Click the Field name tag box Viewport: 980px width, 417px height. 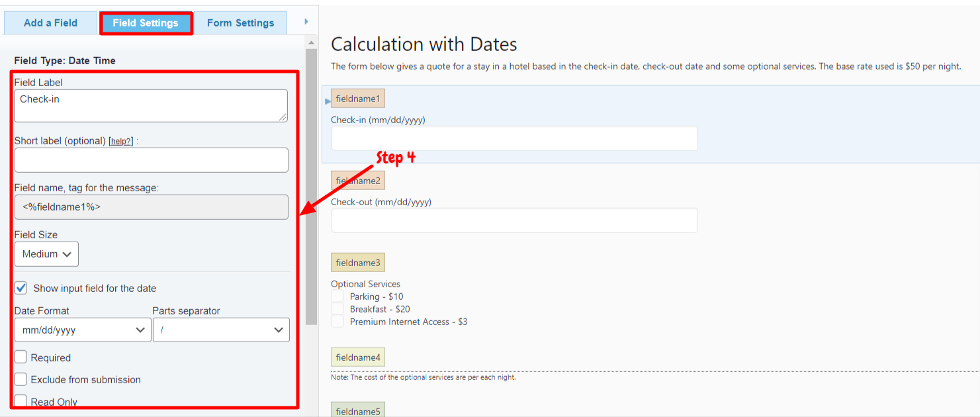[151, 207]
